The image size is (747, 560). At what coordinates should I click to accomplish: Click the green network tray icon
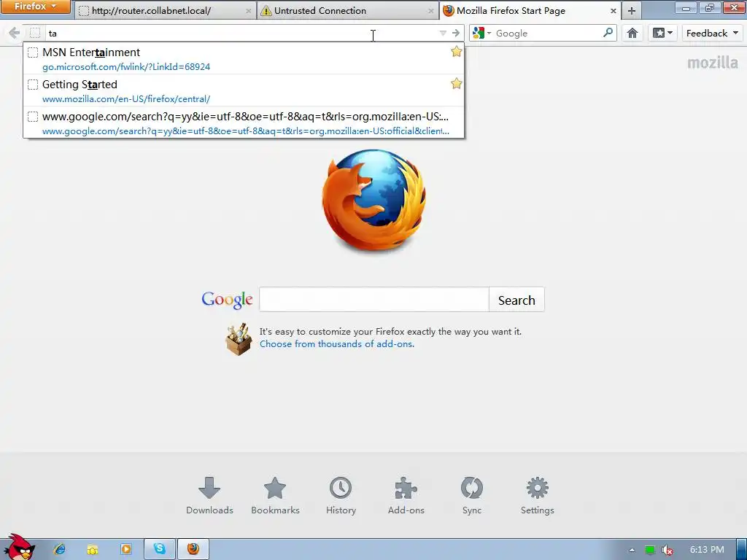point(649,550)
